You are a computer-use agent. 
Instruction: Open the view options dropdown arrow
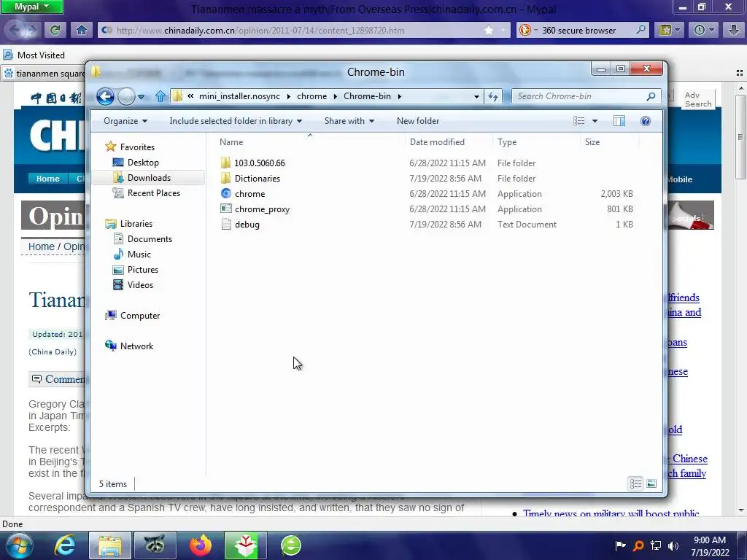[595, 121]
